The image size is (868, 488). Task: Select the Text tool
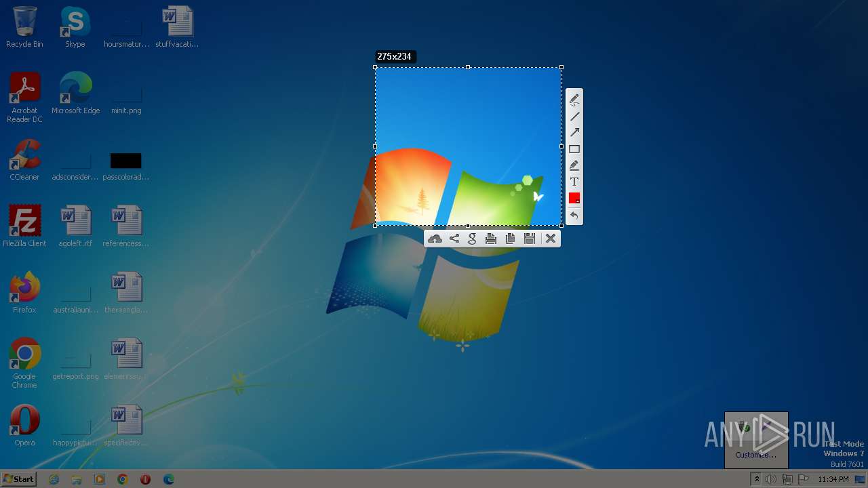[x=574, y=182]
